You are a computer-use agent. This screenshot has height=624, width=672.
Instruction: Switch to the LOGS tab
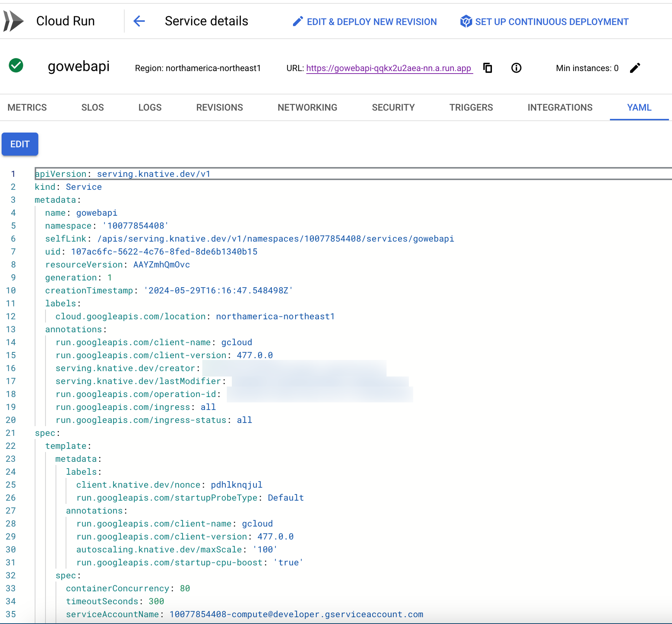point(150,108)
